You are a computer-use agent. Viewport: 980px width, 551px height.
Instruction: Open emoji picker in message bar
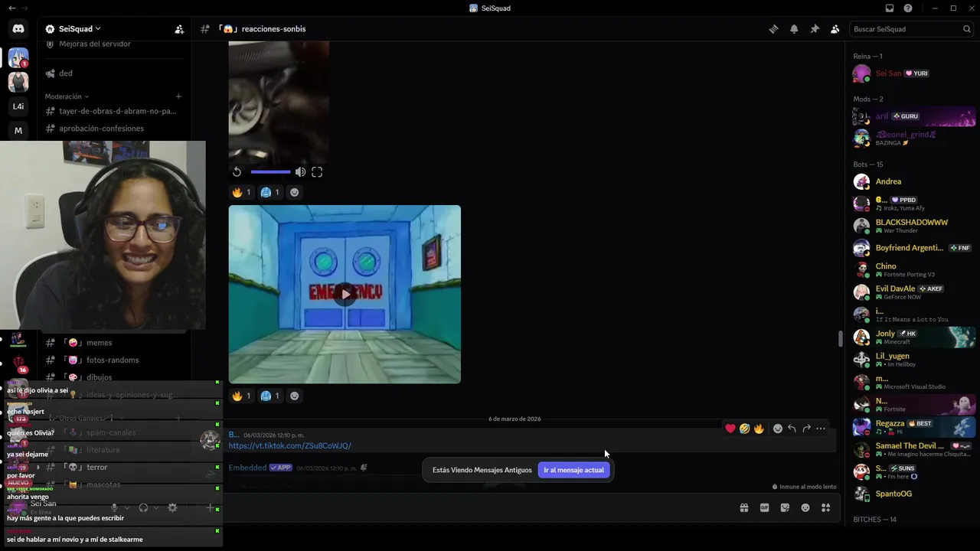pos(805,507)
